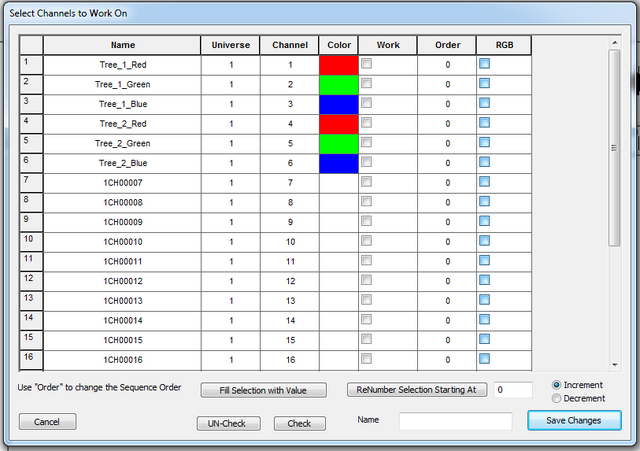
Task: Click the Cancel button
Action: (47, 422)
